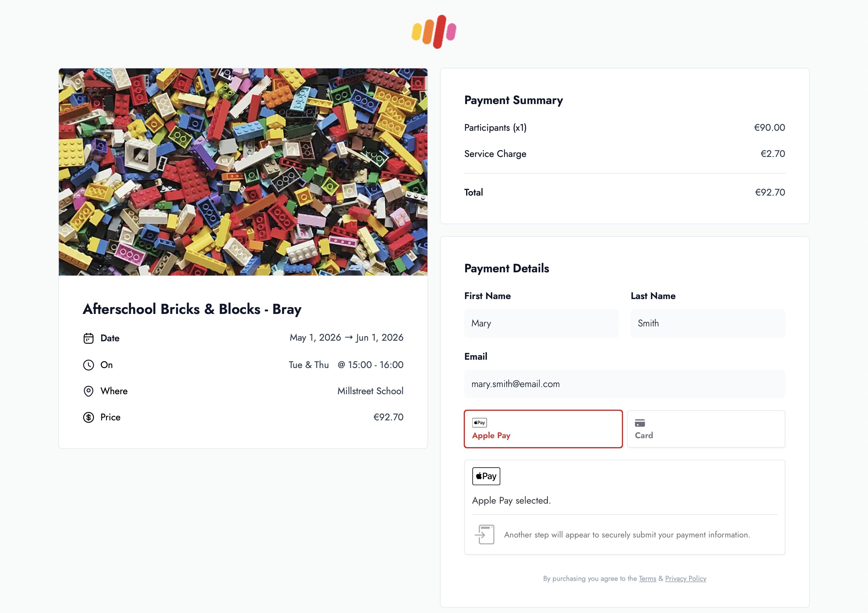Image resolution: width=868 pixels, height=613 pixels.
Task: Click the Total amount €92.70
Action: [770, 192]
